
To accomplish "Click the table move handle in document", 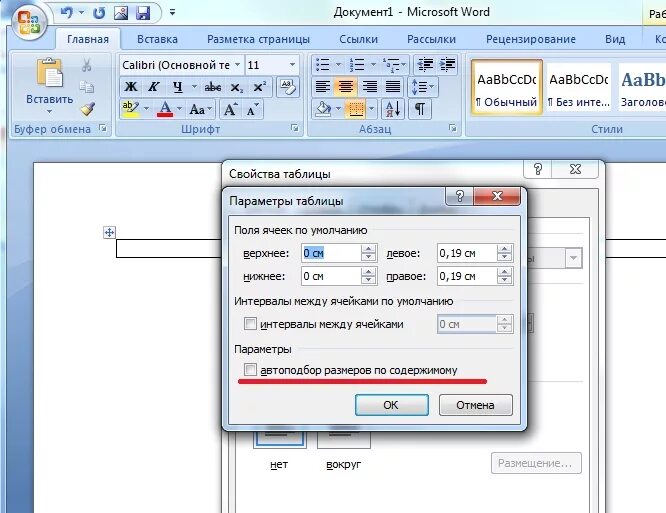I will point(109,232).
